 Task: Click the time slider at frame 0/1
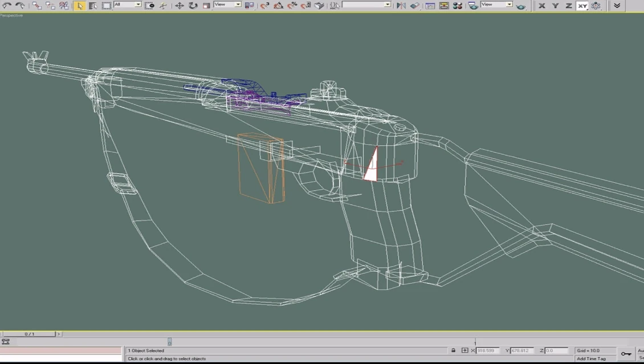[x=28, y=334]
